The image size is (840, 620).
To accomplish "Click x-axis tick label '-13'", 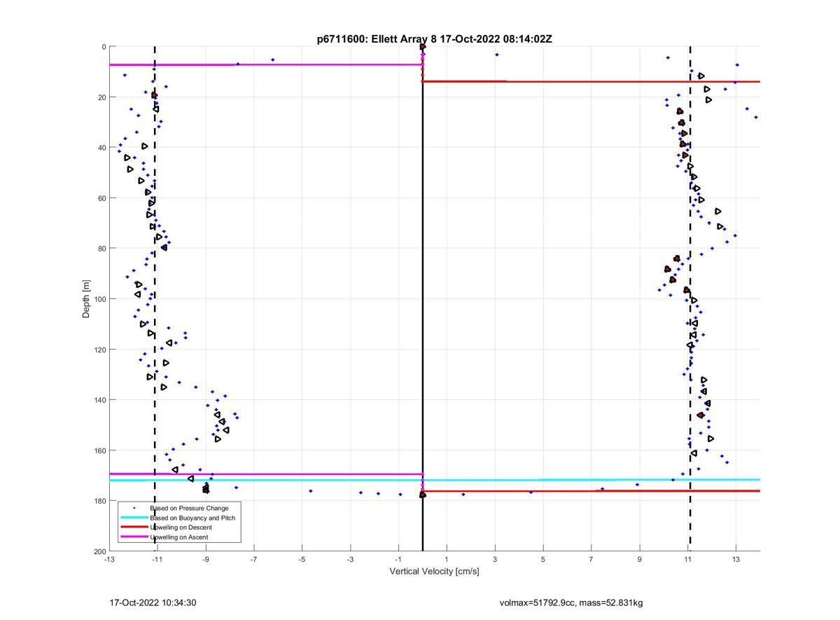I will [x=108, y=560].
